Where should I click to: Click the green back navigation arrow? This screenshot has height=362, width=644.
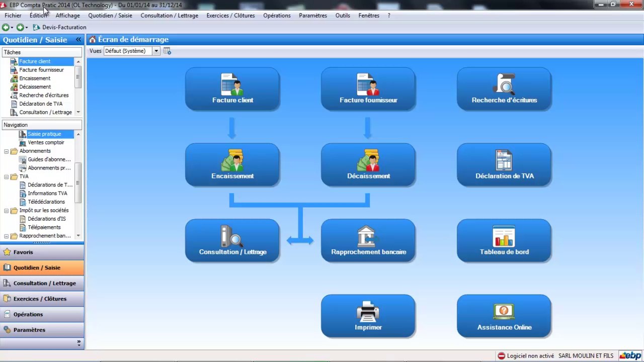point(6,27)
